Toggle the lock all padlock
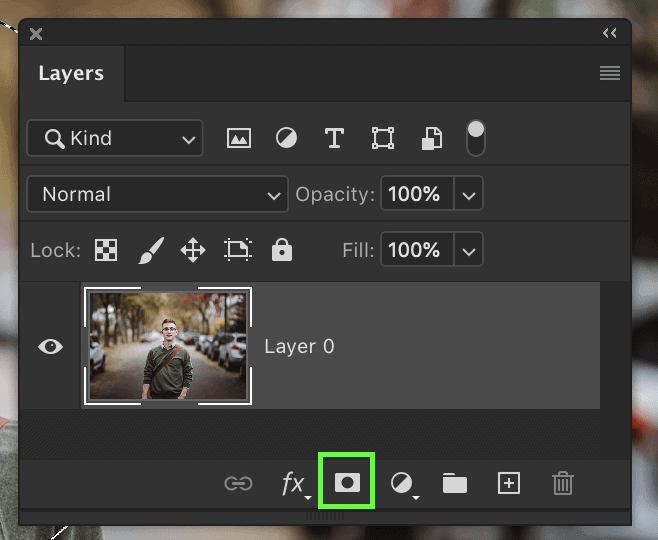The image size is (658, 540). point(282,249)
